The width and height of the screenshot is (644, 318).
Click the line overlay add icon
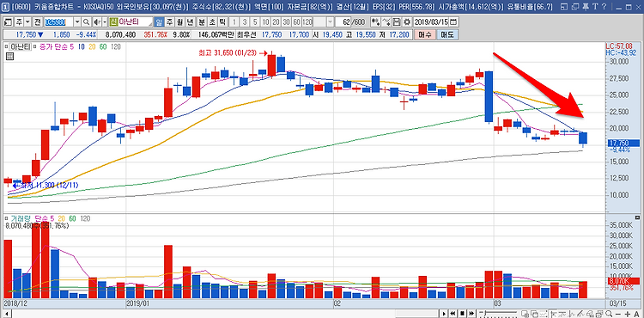click(386, 21)
